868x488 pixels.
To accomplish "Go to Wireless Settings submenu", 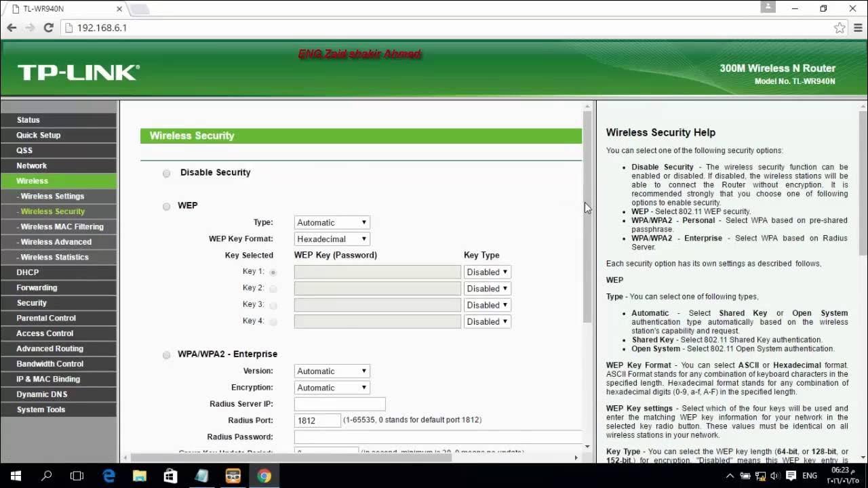I will coord(58,196).
